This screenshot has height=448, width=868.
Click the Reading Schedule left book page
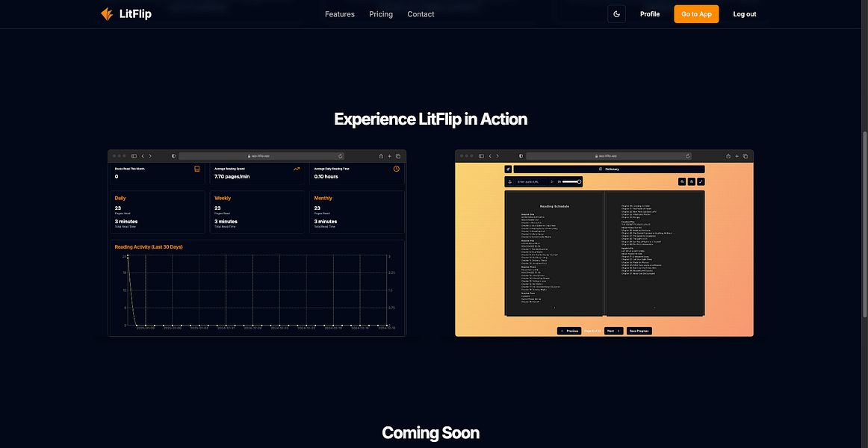pyautogui.click(x=554, y=253)
